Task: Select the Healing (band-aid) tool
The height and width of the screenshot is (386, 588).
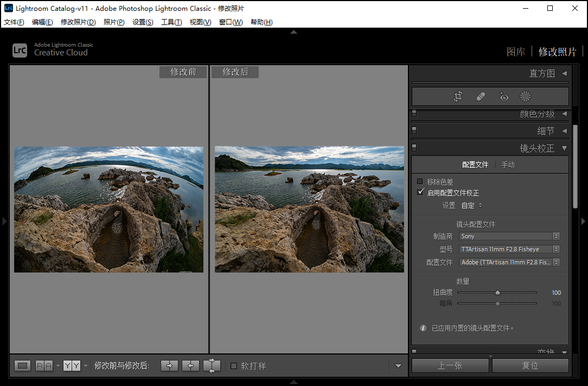Action: point(481,97)
